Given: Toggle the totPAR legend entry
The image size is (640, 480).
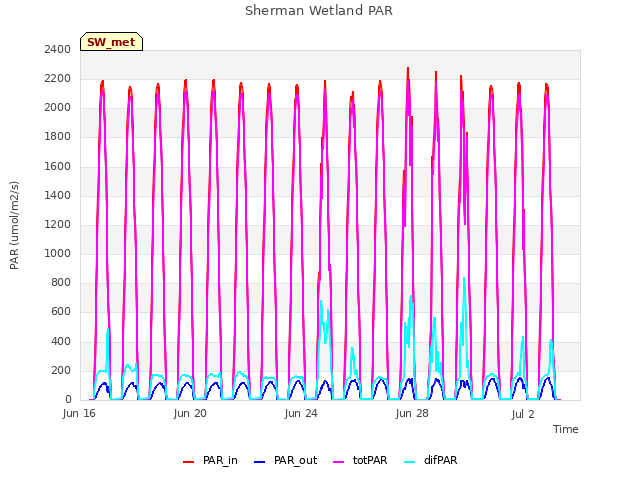Looking at the screenshot, I should click(360, 461).
